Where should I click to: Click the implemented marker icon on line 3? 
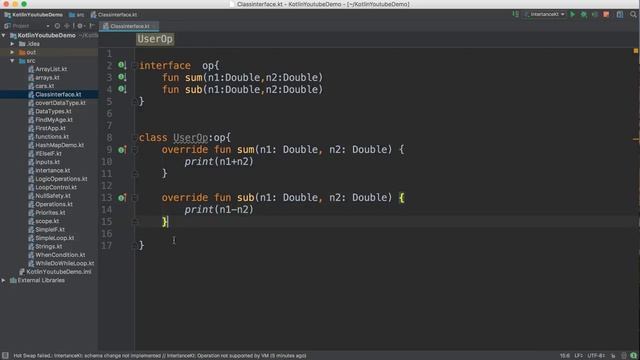122,77
